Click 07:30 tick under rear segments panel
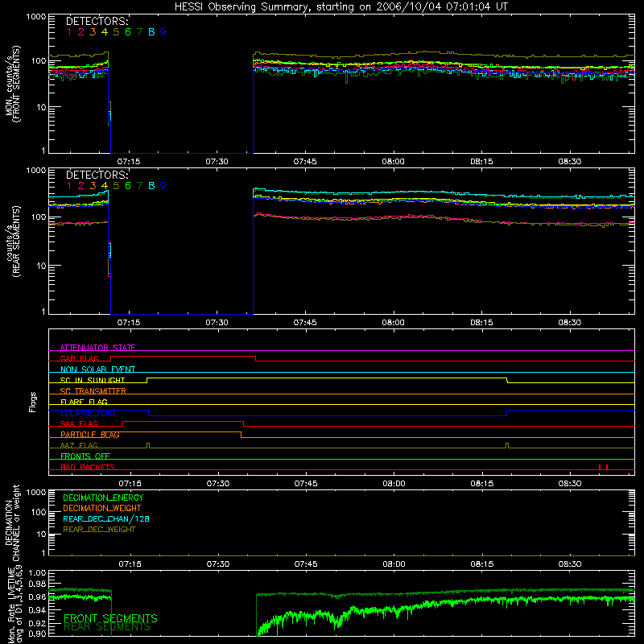This screenshot has height=644, width=644. [x=217, y=323]
